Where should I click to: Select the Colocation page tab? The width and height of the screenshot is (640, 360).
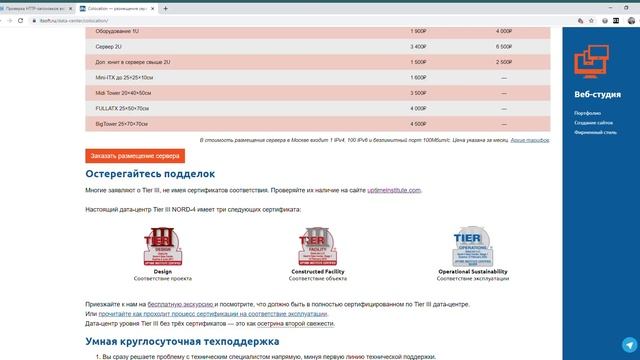(117, 8)
